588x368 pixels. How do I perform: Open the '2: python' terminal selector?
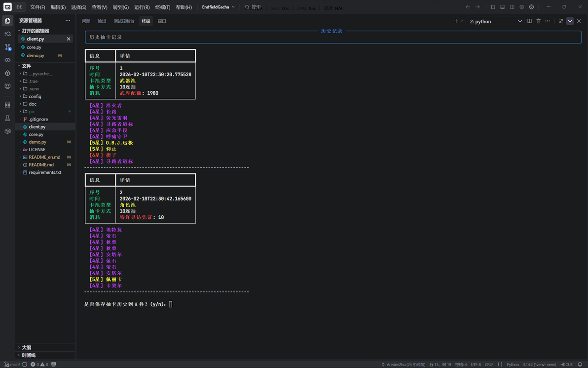pyautogui.click(x=495, y=21)
